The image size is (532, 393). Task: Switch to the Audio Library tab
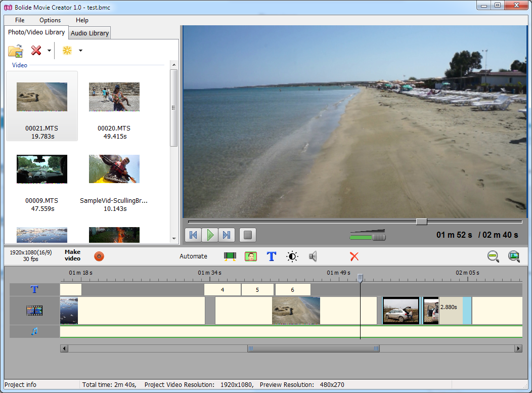(x=89, y=32)
